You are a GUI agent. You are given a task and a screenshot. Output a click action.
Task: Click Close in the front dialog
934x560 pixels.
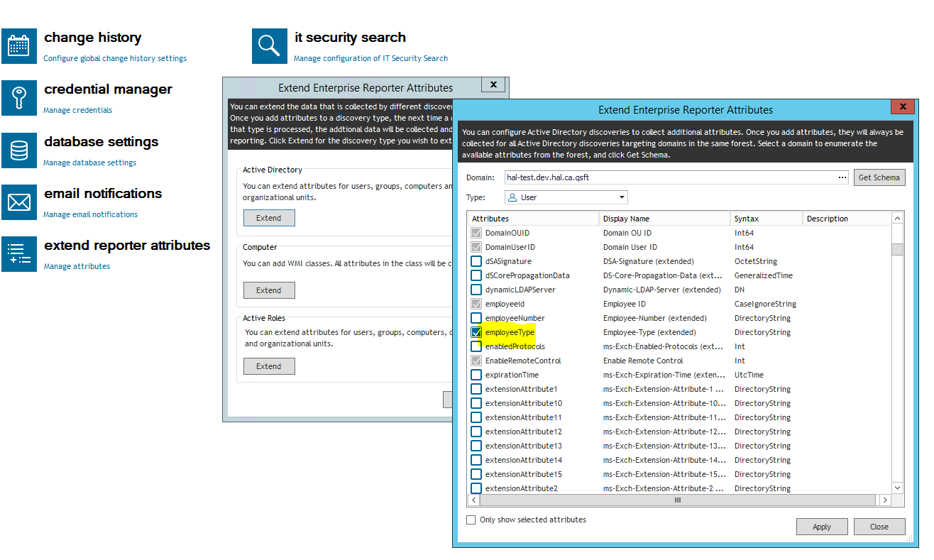879,527
